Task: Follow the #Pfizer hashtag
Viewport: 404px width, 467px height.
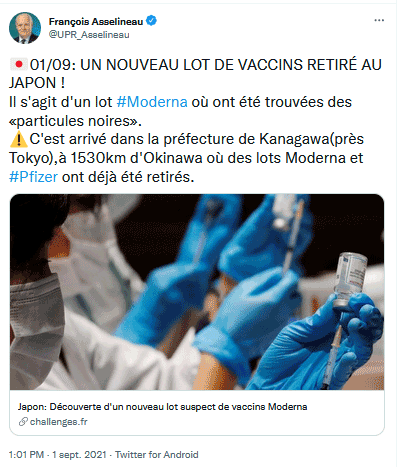Action: (33, 177)
